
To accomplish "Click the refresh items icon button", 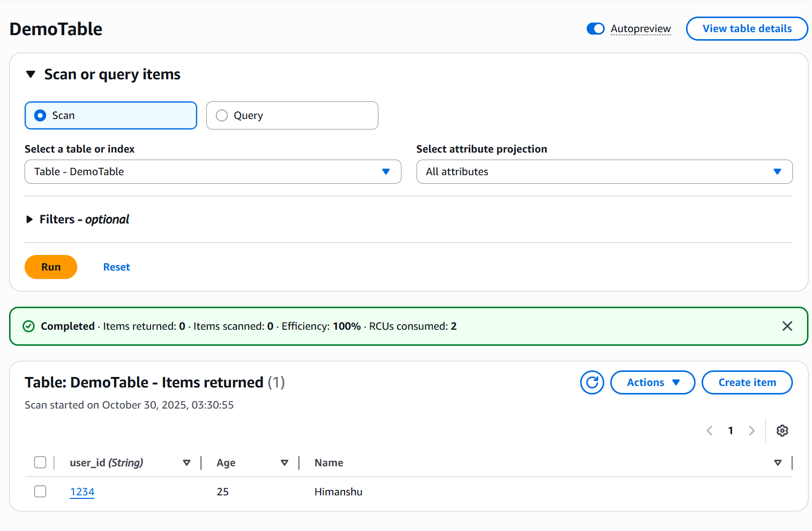I will click(592, 382).
